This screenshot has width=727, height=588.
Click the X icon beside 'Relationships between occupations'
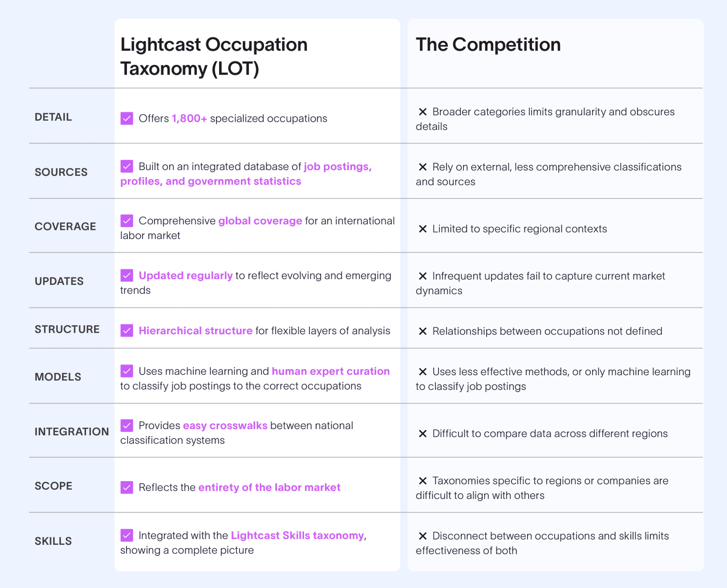pos(422,332)
